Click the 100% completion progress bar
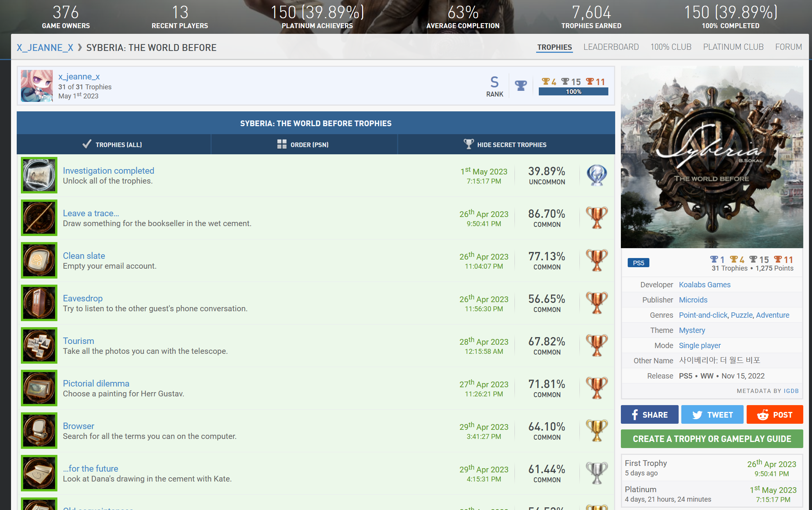This screenshot has width=812, height=510. coord(573,92)
